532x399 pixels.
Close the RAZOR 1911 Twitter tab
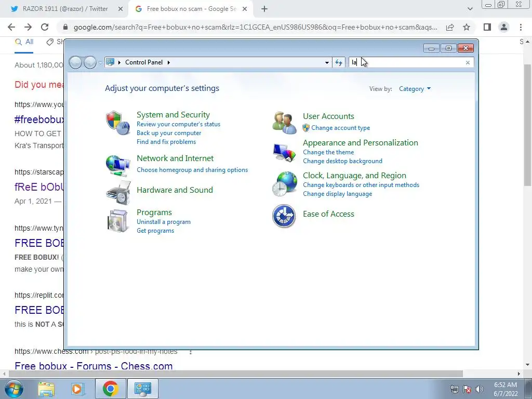[x=121, y=9]
